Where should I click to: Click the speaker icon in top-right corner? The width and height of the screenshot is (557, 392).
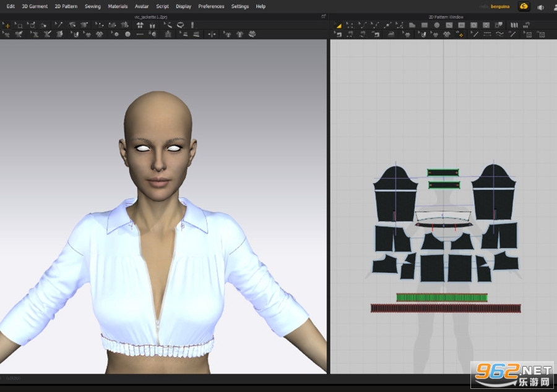[540, 7]
